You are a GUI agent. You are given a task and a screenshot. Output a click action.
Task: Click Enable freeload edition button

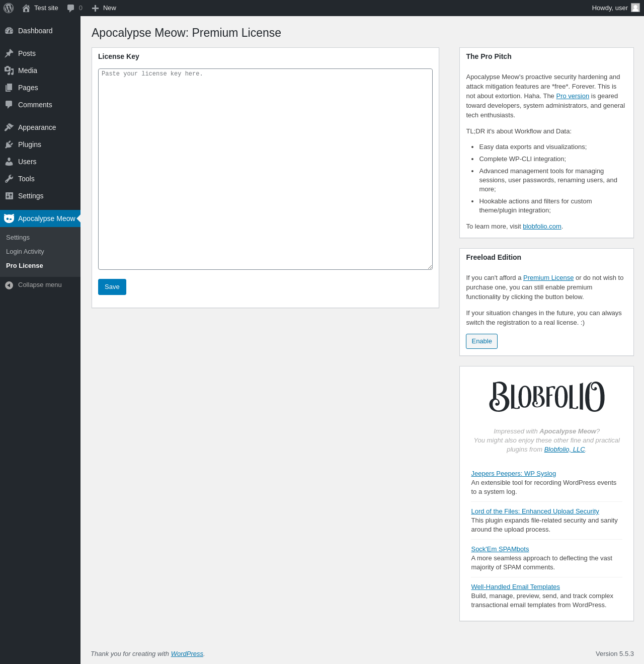click(481, 341)
